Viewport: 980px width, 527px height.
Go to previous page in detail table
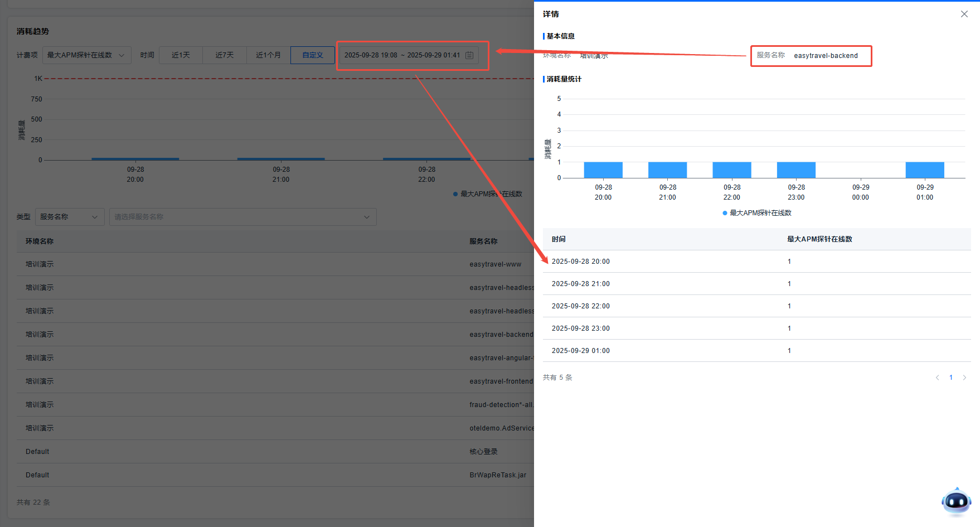937,378
